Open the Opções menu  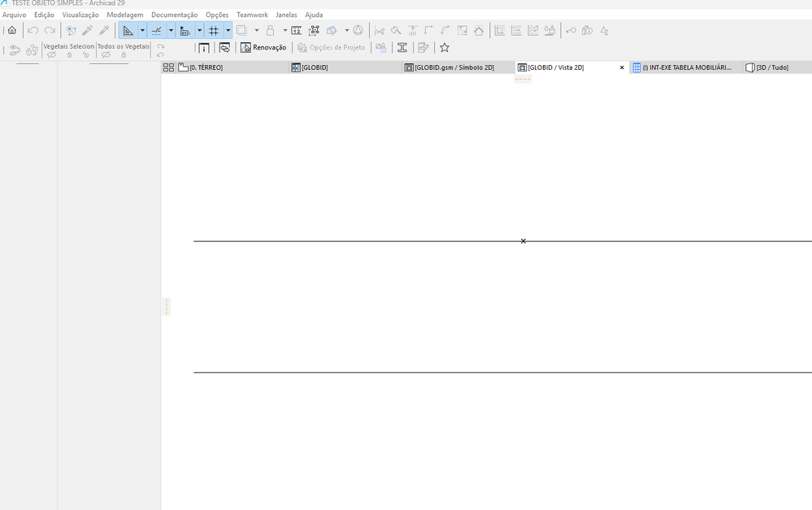pyautogui.click(x=217, y=15)
